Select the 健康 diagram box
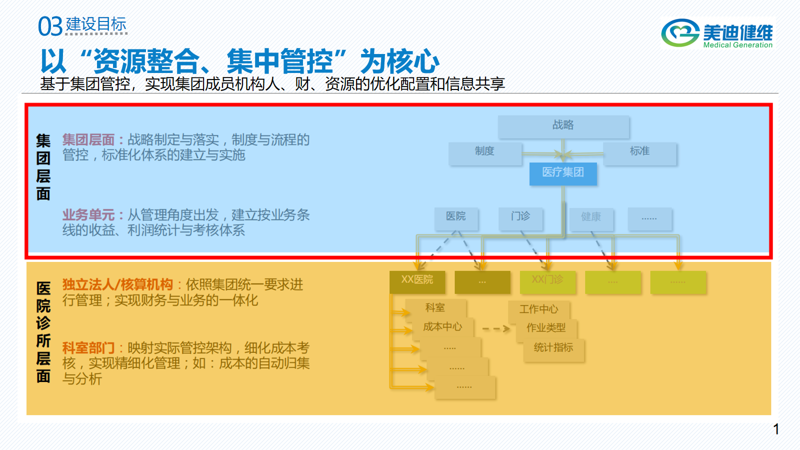Viewport: 800px width, 450px height. coord(591,217)
